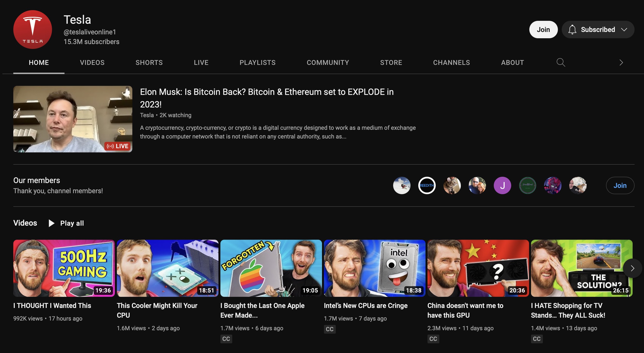Open the purple cartoon character member avatar

click(x=553, y=185)
